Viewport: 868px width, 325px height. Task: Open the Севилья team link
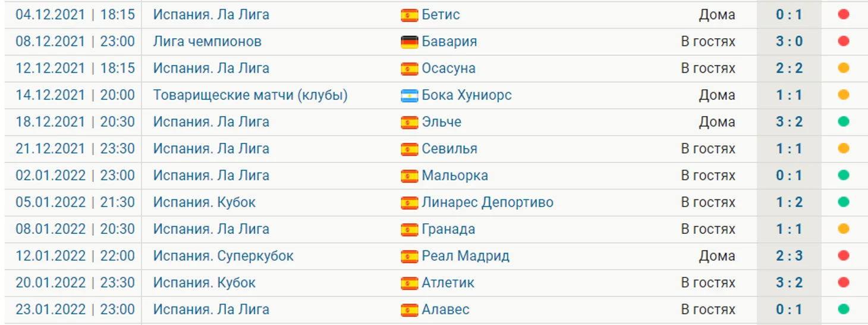449,149
